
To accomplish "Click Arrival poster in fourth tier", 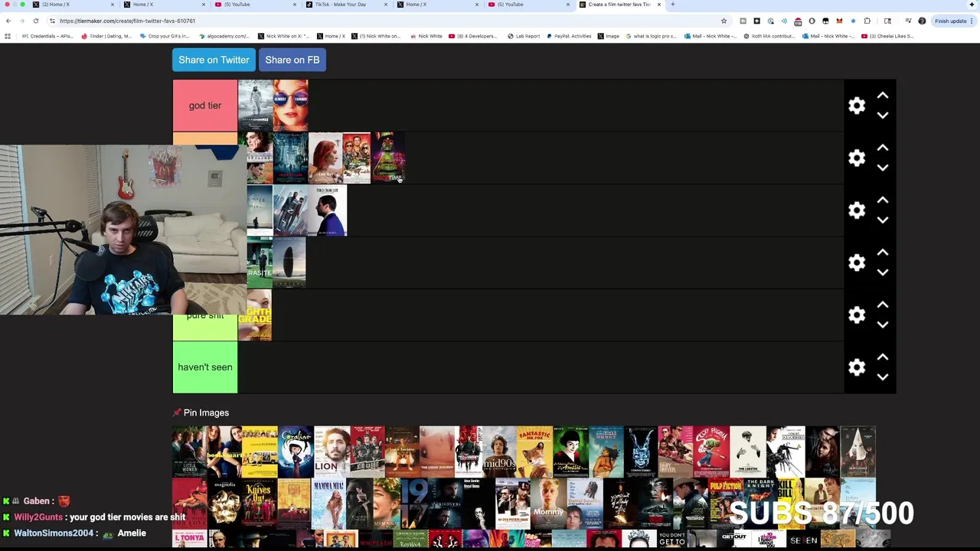I will tap(289, 262).
